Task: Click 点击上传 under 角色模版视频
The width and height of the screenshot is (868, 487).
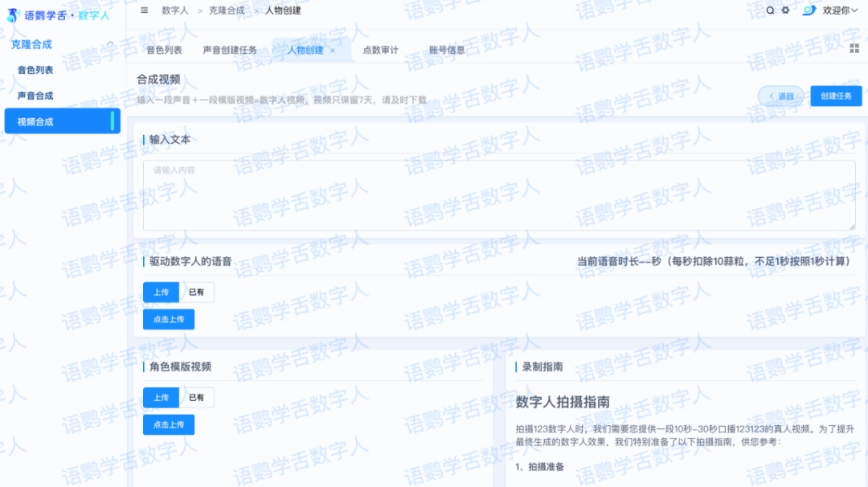Action: pyautogui.click(x=169, y=424)
